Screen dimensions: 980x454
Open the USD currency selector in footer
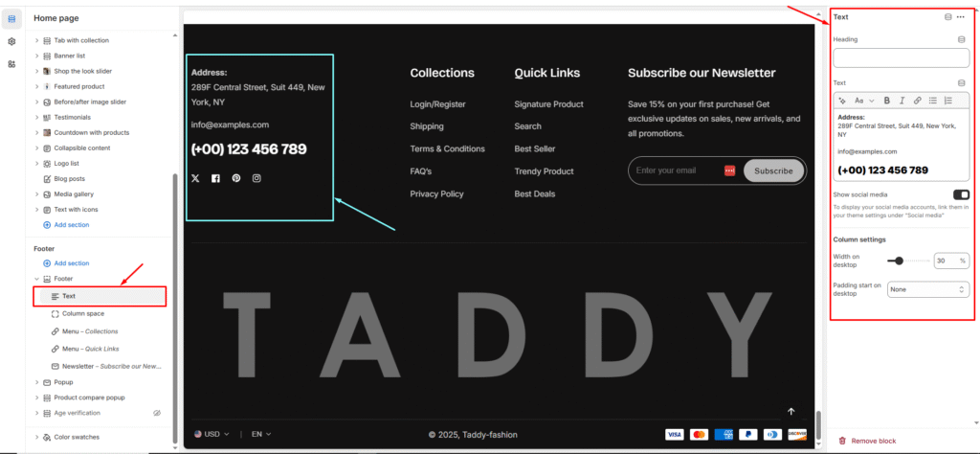(x=212, y=434)
